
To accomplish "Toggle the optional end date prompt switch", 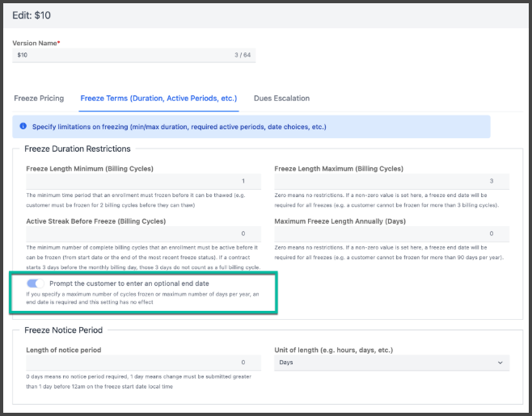I will [35, 284].
